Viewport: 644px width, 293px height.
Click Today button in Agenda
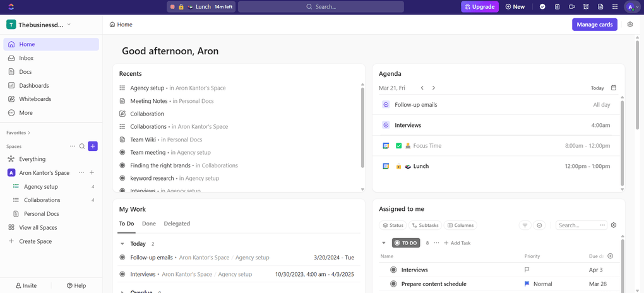coord(597,88)
